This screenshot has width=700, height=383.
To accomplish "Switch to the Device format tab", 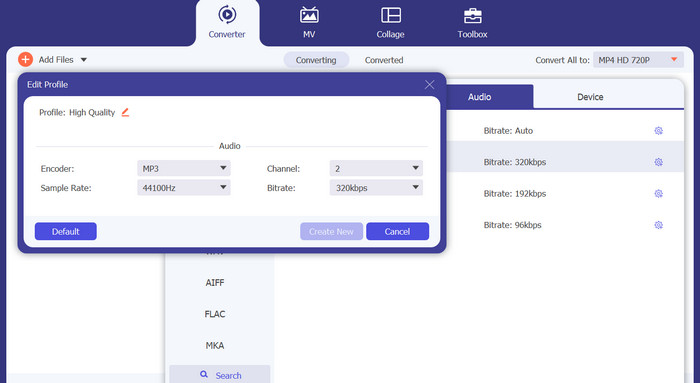I will [x=590, y=96].
